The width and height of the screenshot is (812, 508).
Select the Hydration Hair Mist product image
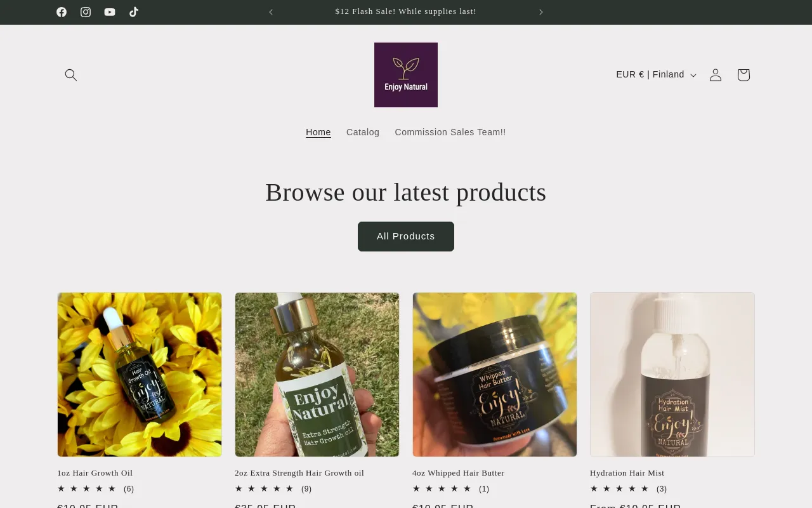[672, 375]
